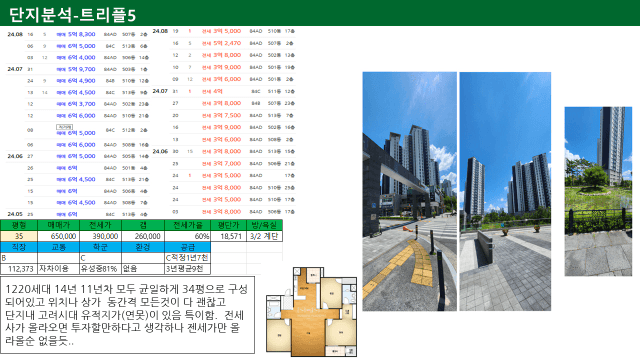Click the blue '교통' header cell
This screenshot has width=640, height=360.
[59, 247]
